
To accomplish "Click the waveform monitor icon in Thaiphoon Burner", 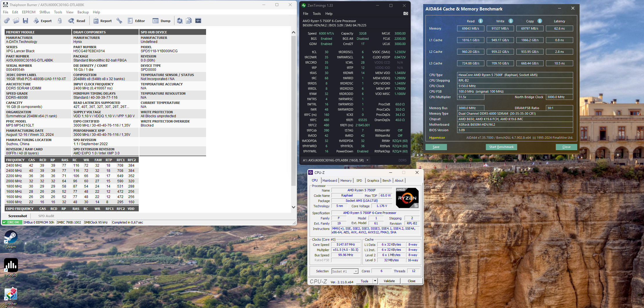I will coord(198,21).
